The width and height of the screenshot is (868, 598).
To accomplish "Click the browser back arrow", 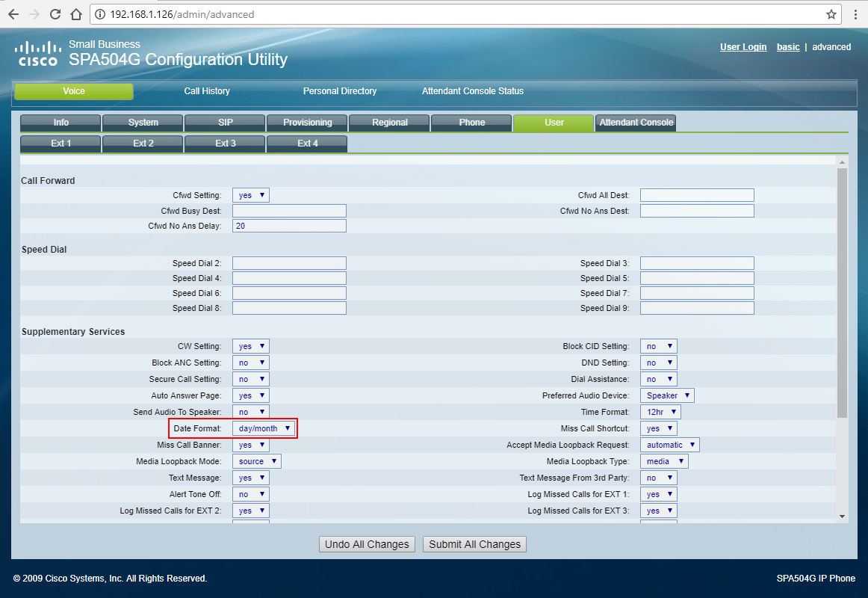I will (13, 14).
